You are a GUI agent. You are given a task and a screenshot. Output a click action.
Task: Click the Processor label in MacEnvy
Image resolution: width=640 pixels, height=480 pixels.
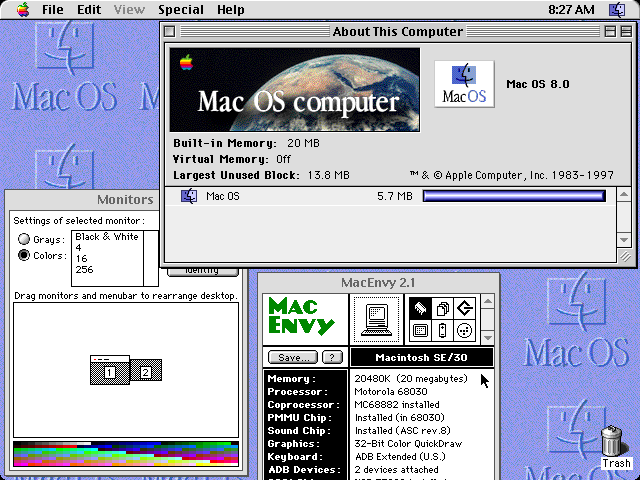pyautogui.click(x=298, y=392)
